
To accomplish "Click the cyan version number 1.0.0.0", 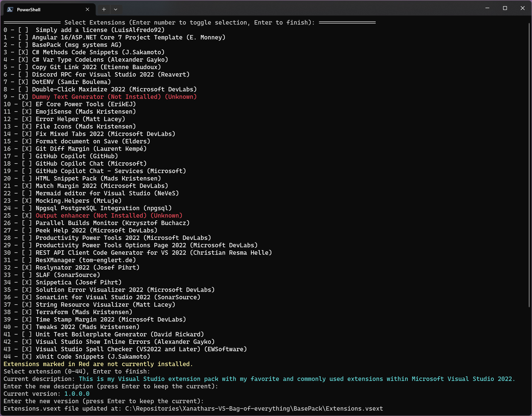I will click(77, 394).
